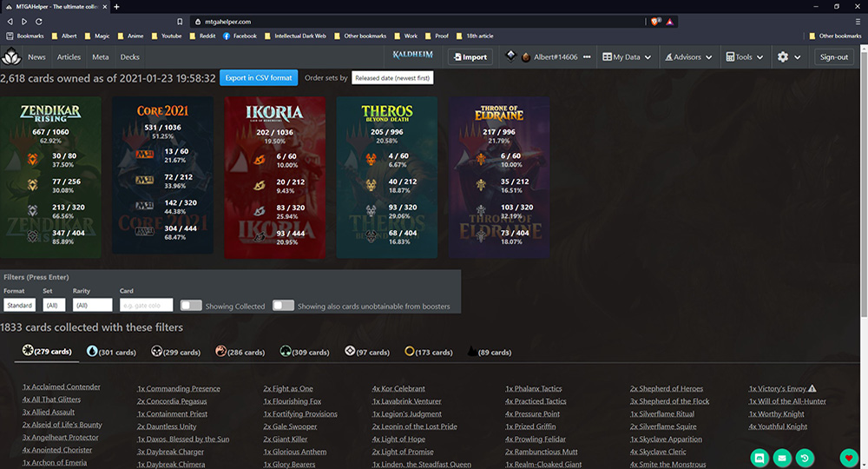868x469 pixels.
Task: Click the warning icon beside Victory's Envoy
Action: [812, 388]
